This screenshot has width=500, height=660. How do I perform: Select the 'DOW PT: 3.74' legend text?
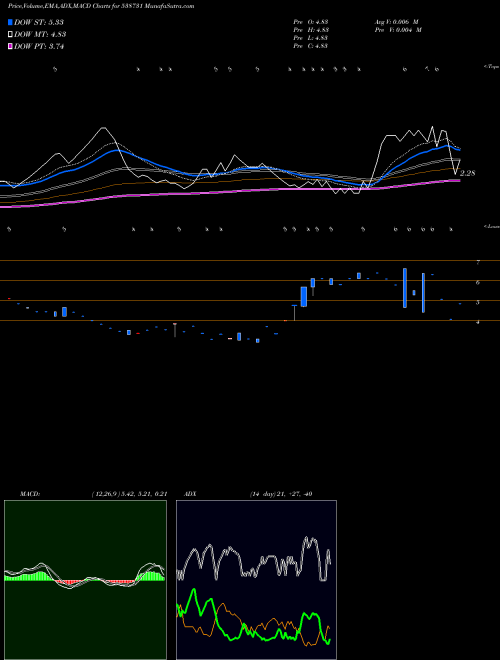(x=39, y=47)
